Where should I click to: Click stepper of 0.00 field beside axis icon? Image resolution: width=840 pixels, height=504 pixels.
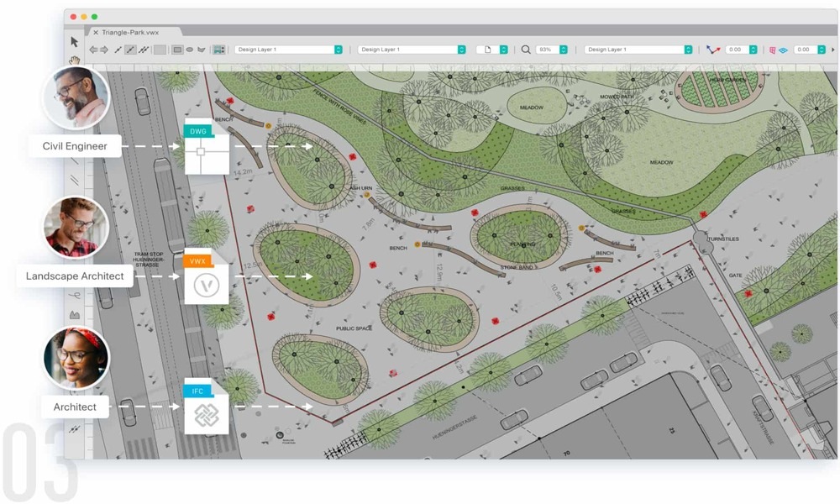click(x=753, y=50)
